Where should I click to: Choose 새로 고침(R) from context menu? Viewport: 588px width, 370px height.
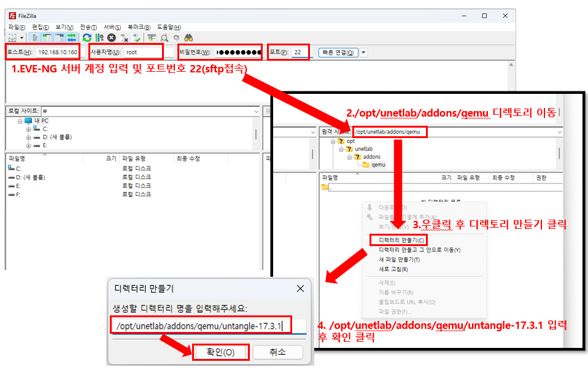coord(393,269)
